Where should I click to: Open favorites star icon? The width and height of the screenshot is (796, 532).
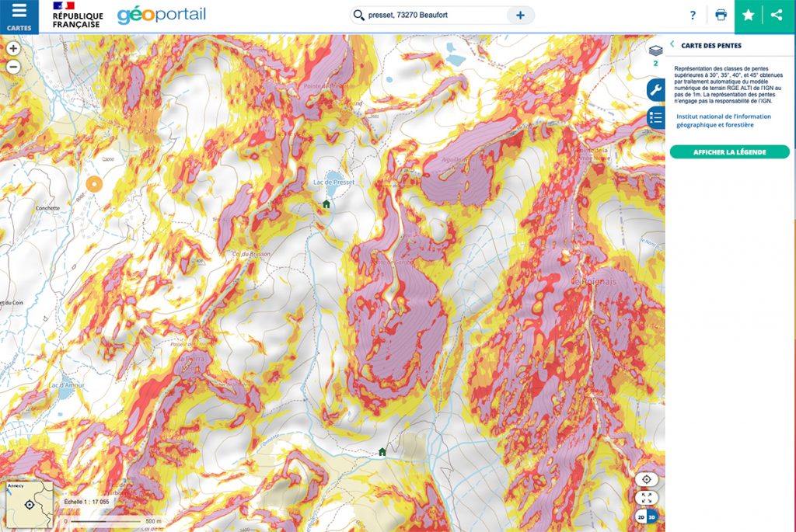tap(749, 16)
